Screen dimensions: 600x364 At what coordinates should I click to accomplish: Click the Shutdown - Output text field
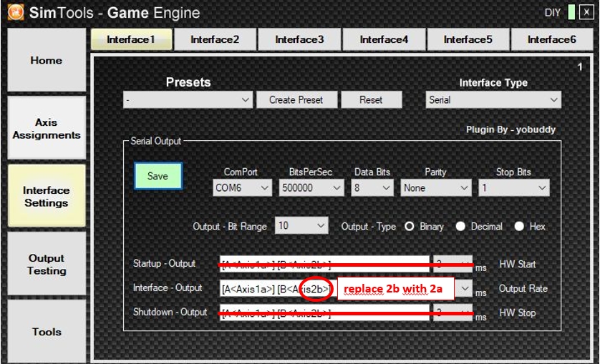coord(324,313)
